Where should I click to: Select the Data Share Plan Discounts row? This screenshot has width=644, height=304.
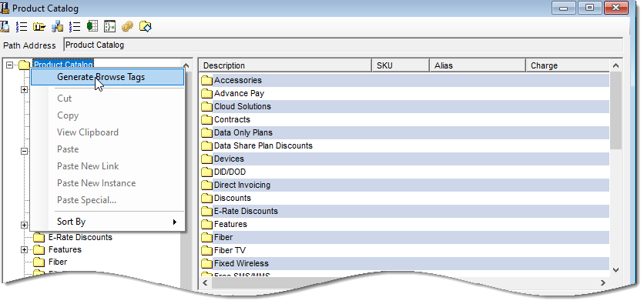click(x=404, y=145)
